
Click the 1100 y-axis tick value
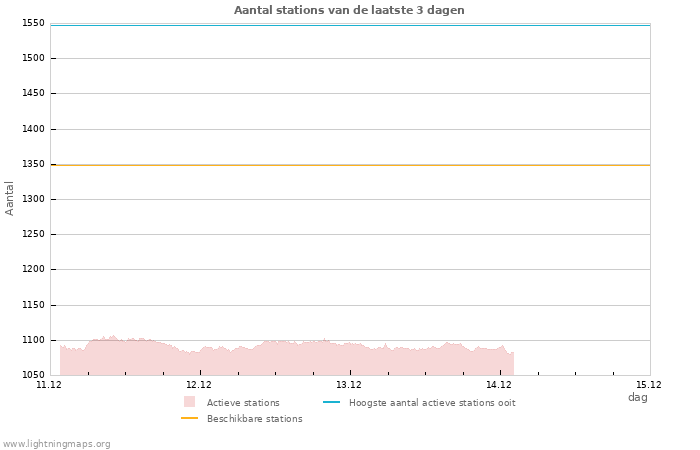33,340
